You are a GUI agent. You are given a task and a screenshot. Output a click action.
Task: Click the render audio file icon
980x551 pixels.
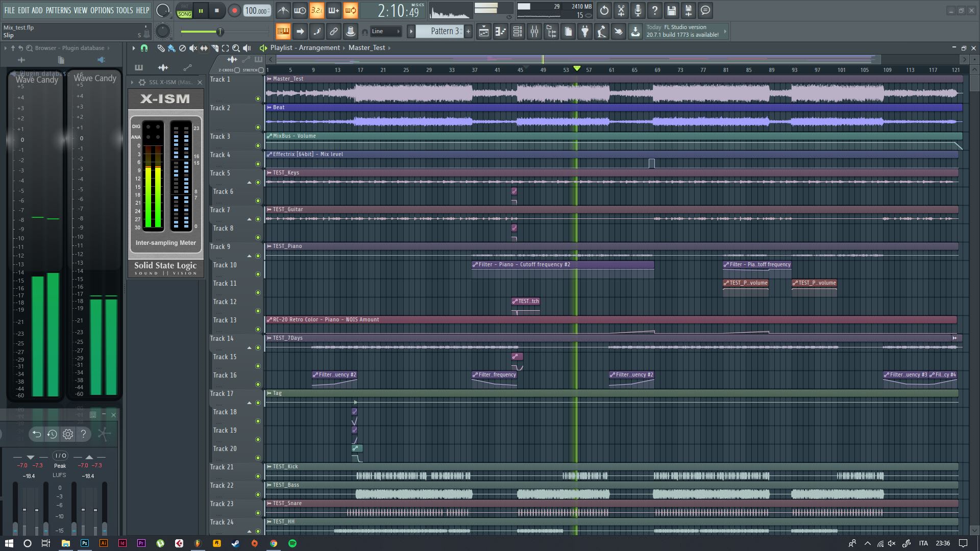pos(689,10)
